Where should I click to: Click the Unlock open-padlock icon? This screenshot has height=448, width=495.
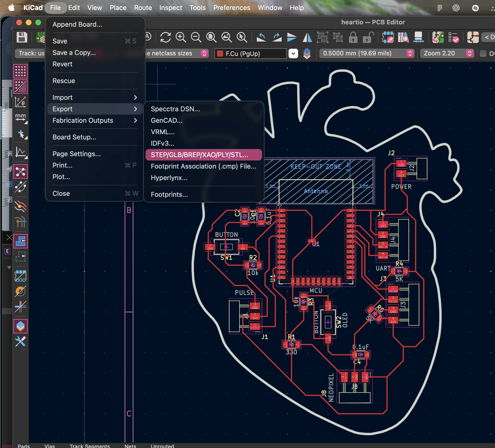(368, 37)
